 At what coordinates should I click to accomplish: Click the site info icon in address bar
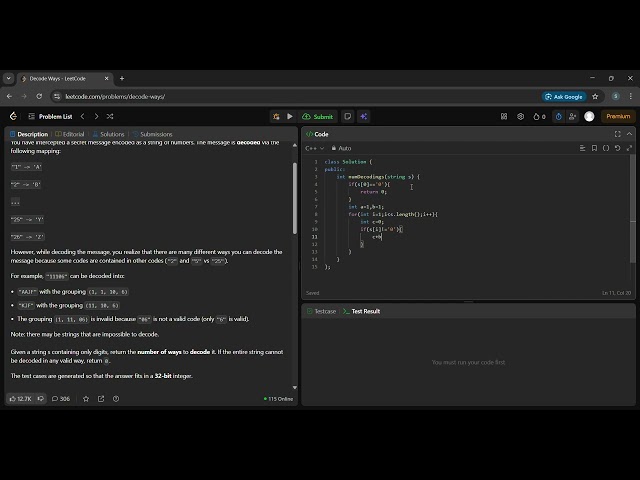click(x=57, y=97)
